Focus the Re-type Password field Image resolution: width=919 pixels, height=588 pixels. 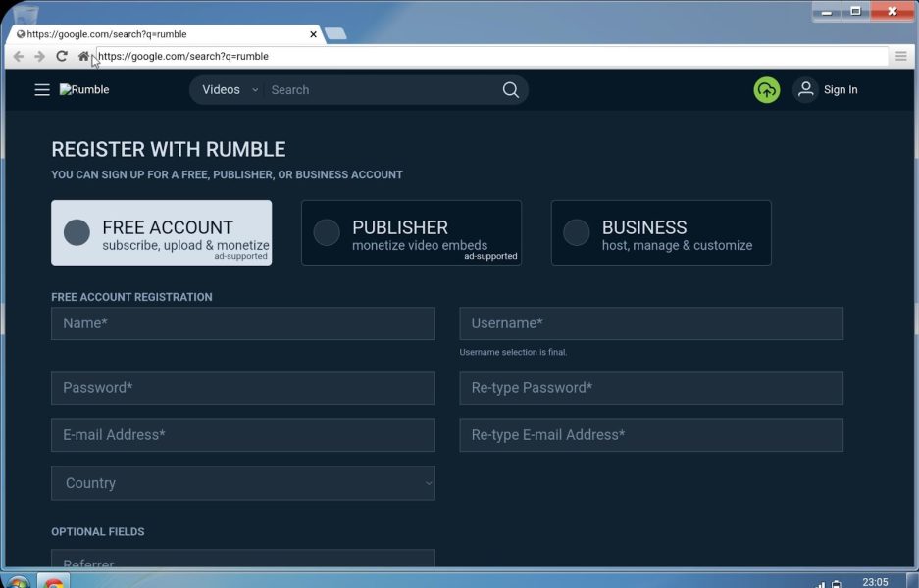pyautogui.click(x=651, y=388)
